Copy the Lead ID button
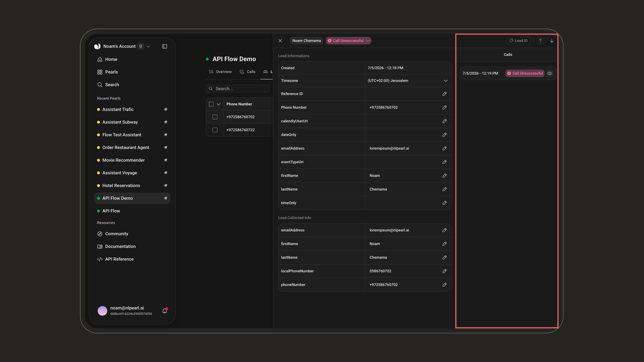The image size is (644, 362). click(x=518, y=41)
